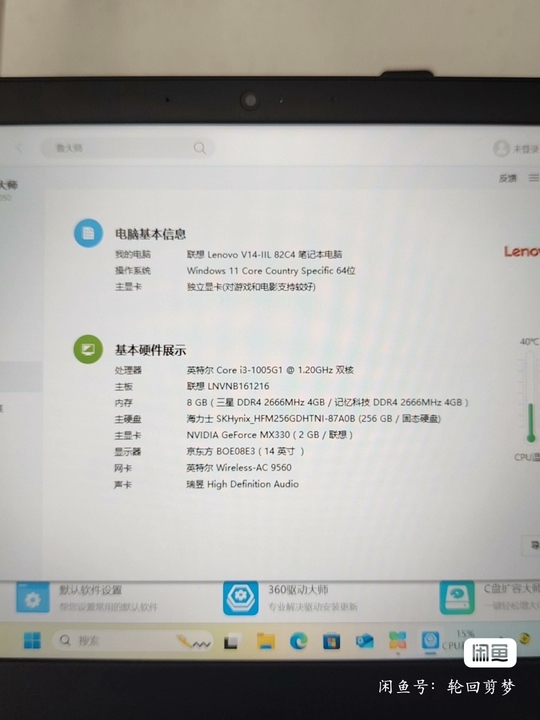Viewport: 540px width, 720px height.
Task: Click the blue 电脑基本信息 document icon
Action: [88, 233]
